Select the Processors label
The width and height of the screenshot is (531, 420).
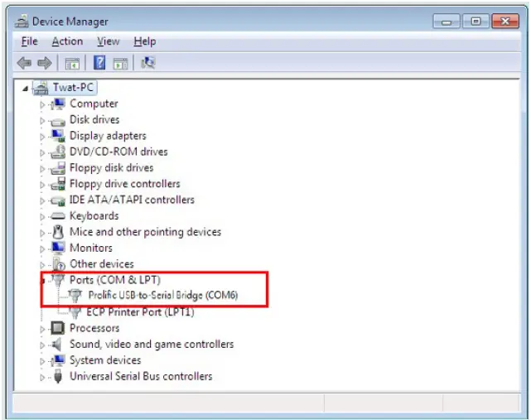click(94, 328)
